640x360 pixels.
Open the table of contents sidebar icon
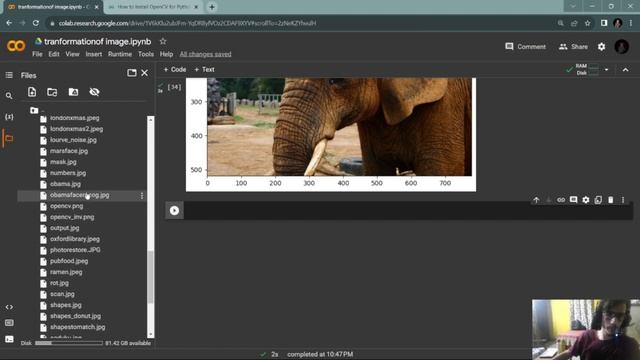click(9, 75)
